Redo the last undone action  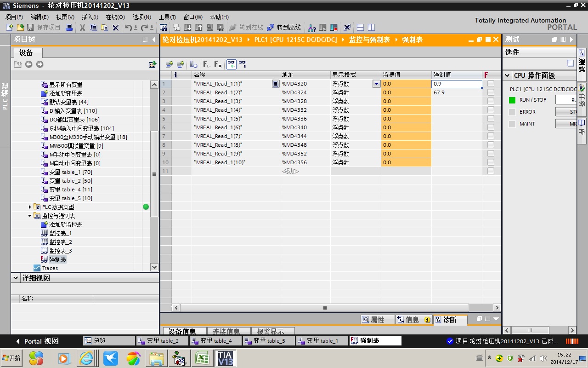click(x=144, y=28)
